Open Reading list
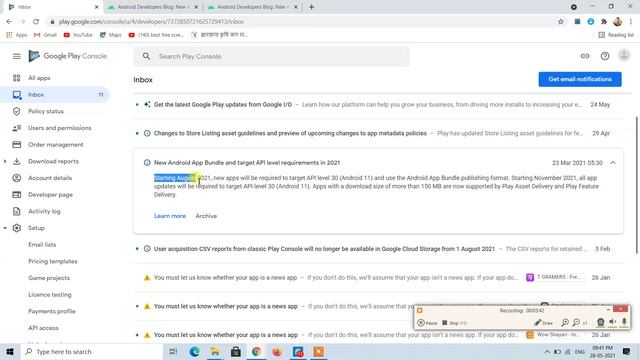 point(616,35)
